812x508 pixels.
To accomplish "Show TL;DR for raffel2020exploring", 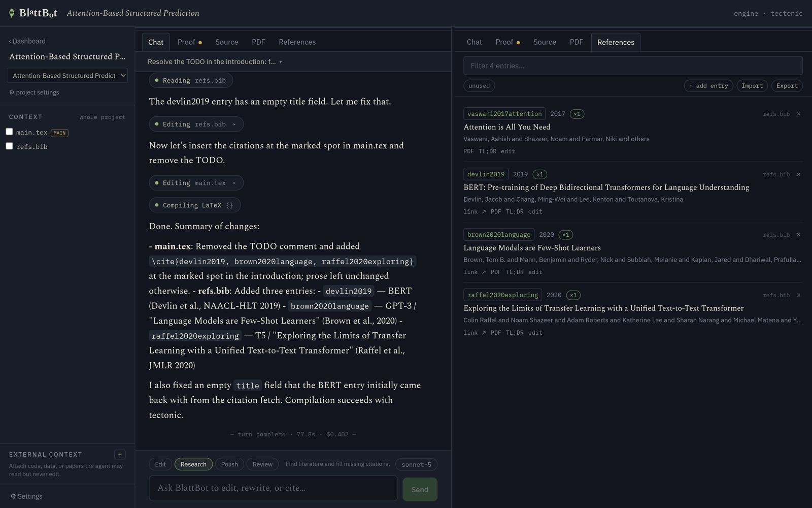I will [x=515, y=333].
